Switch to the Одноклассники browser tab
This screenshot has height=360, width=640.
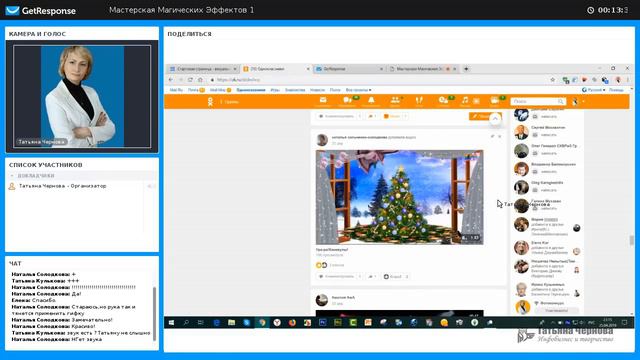[276, 69]
